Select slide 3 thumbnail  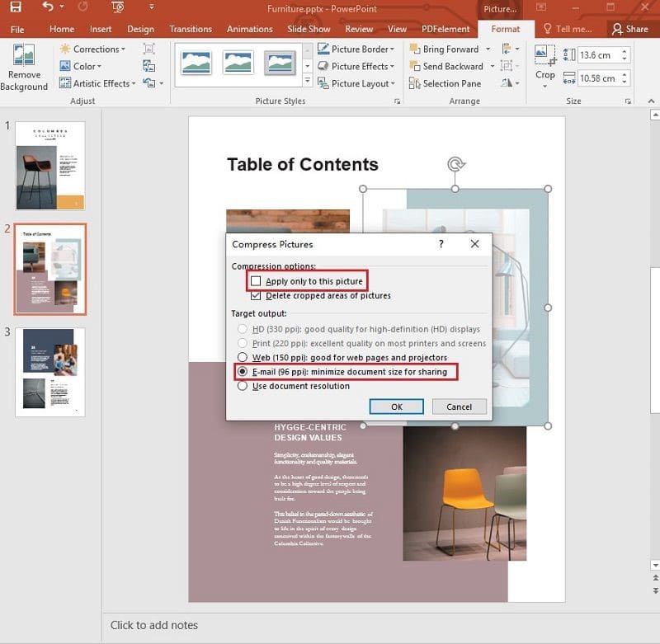[x=50, y=372]
